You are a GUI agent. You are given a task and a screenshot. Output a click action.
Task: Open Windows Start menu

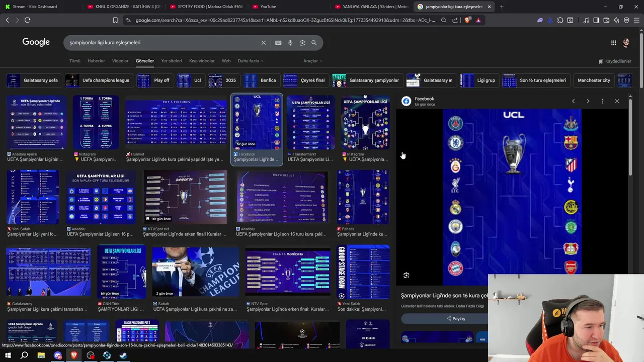[x=8, y=355]
